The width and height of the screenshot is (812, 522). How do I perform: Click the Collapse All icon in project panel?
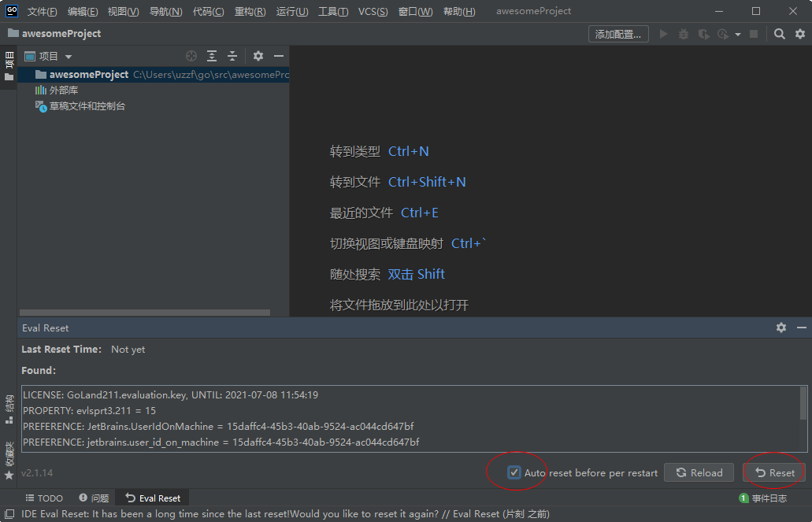[x=232, y=56]
